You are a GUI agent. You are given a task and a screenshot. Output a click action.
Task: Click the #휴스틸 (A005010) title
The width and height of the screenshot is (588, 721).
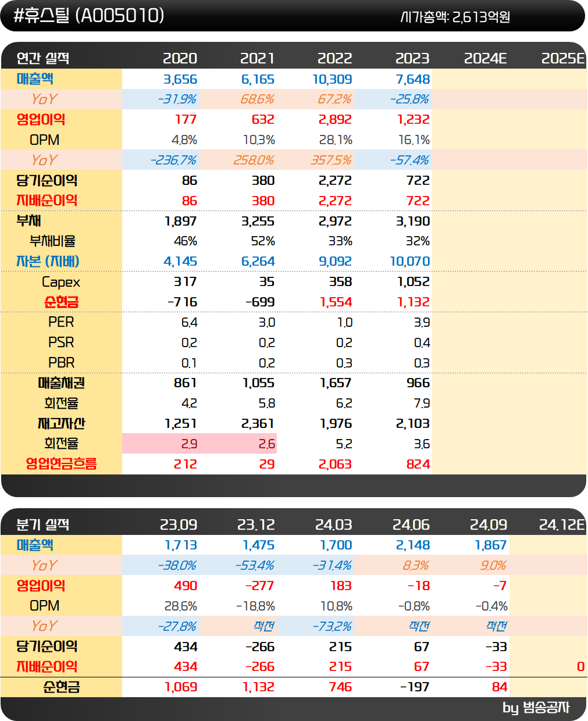pyautogui.click(x=89, y=16)
